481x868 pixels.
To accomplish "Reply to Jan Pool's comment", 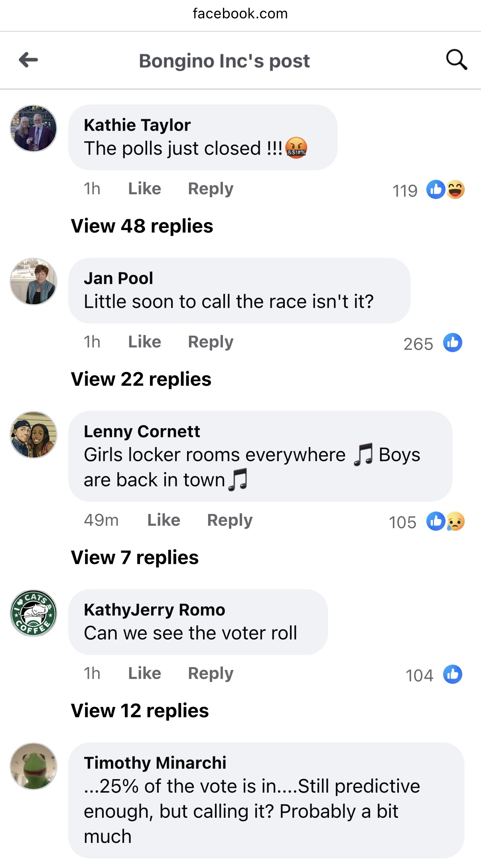I will tap(211, 342).
